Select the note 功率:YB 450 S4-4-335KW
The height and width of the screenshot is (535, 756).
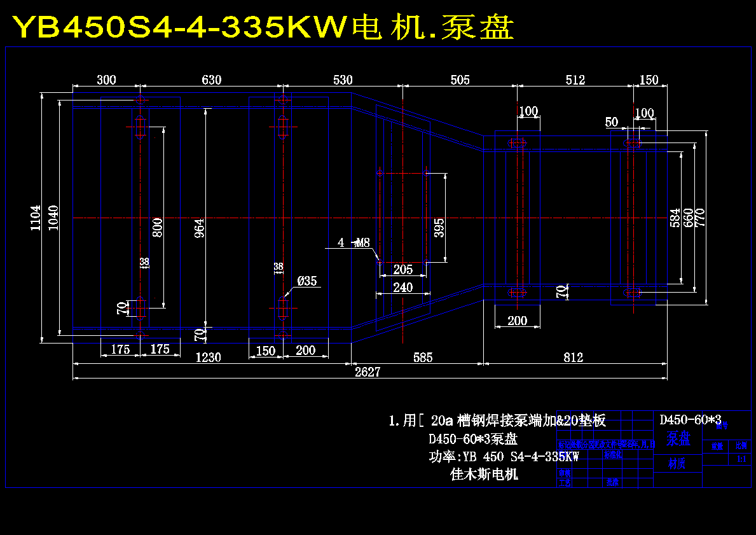pos(504,457)
